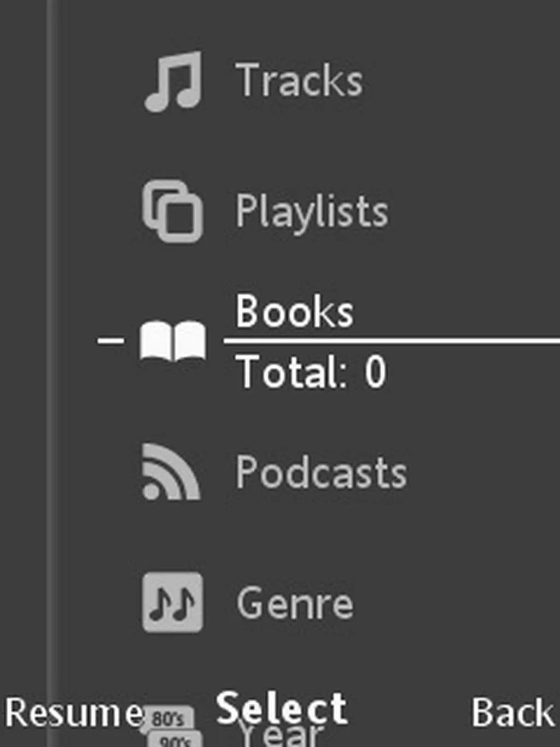Click the 'Total: 0' count text
The width and height of the screenshot is (560, 747).
pos(312,372)
